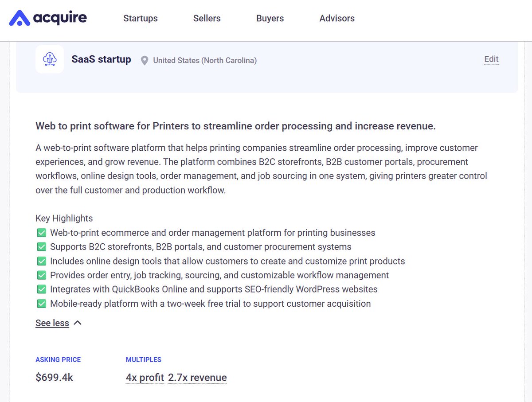Click the $699.4k asking price value
This screenshot has height=402, width=532.
pyautogui.click(x=54, y=378)
